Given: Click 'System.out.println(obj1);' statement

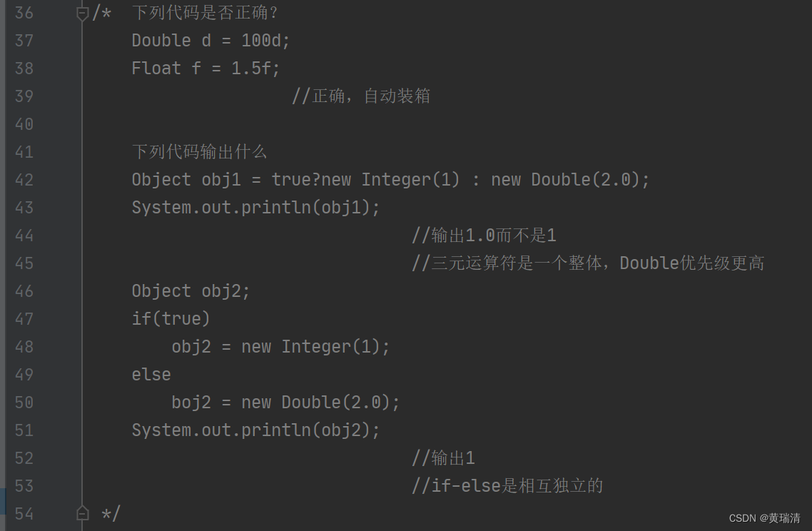Looking at the screenshot, I should pyautogui.click(x=256, y=208).
